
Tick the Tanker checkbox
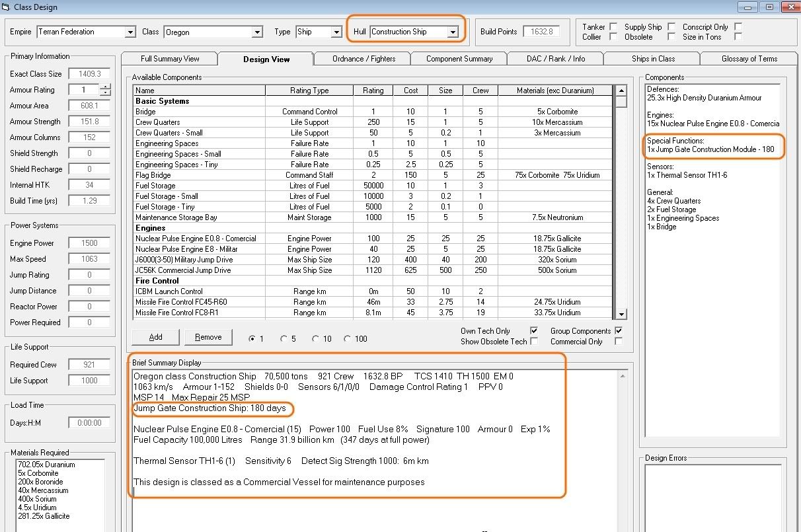[x=613, y=27]
